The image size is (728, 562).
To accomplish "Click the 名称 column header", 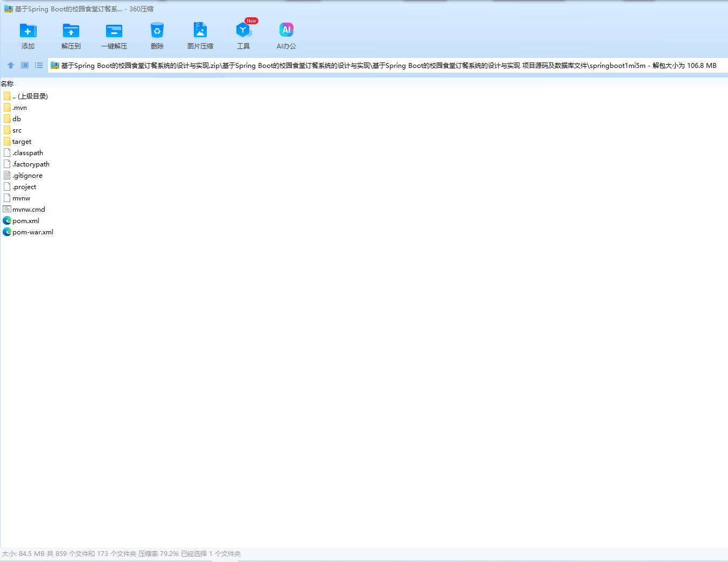I will pos(7,84).
